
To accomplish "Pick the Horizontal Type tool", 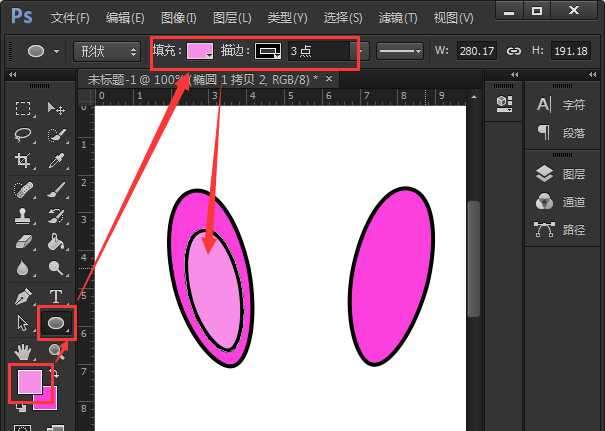I will tap(56, 296).
